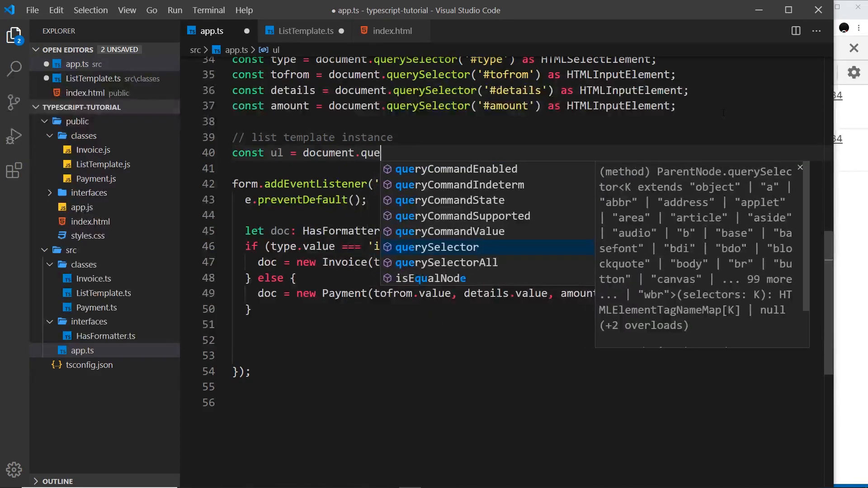Click the Split Editor Right icon

tap(796, 31)
